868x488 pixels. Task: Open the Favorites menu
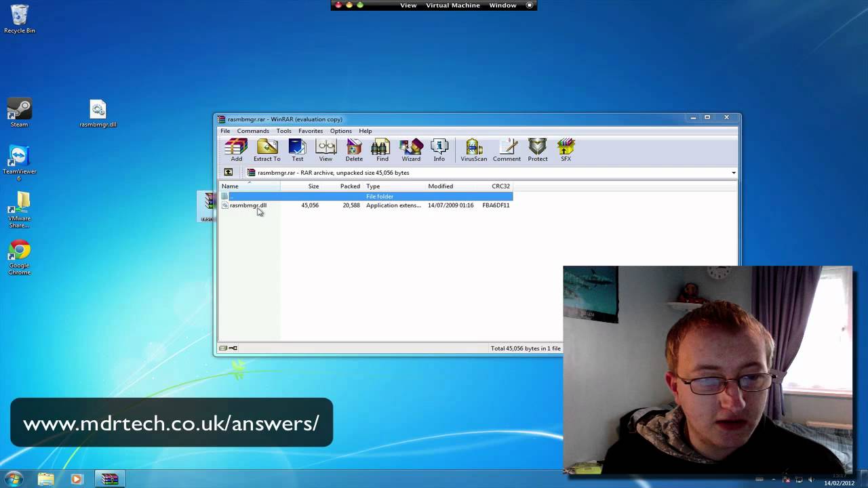pyautogui.click(x=311, y=131)
